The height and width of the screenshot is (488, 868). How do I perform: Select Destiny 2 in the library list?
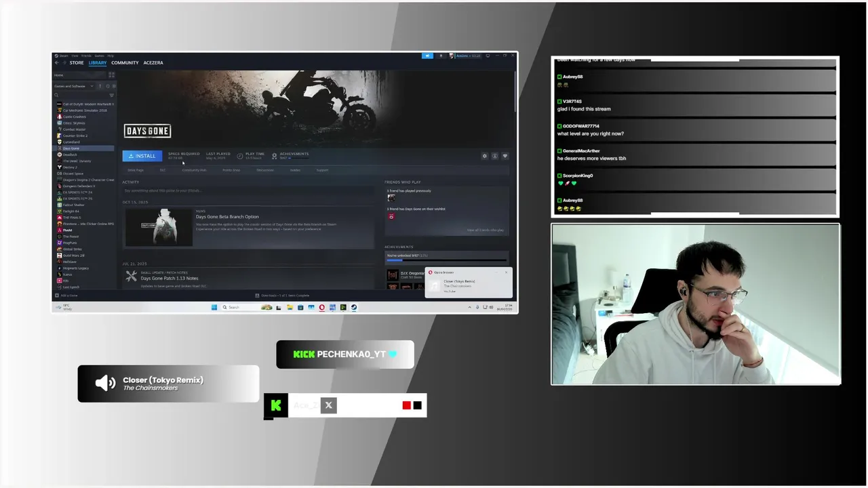click(x=85, y=167)
